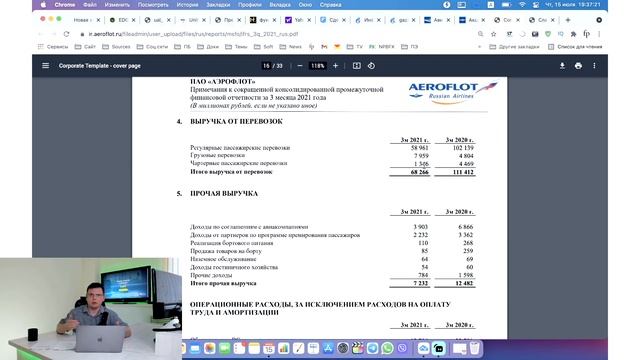
Task: Click the webcam overlay of the presenter
Action: pos(91,309)
